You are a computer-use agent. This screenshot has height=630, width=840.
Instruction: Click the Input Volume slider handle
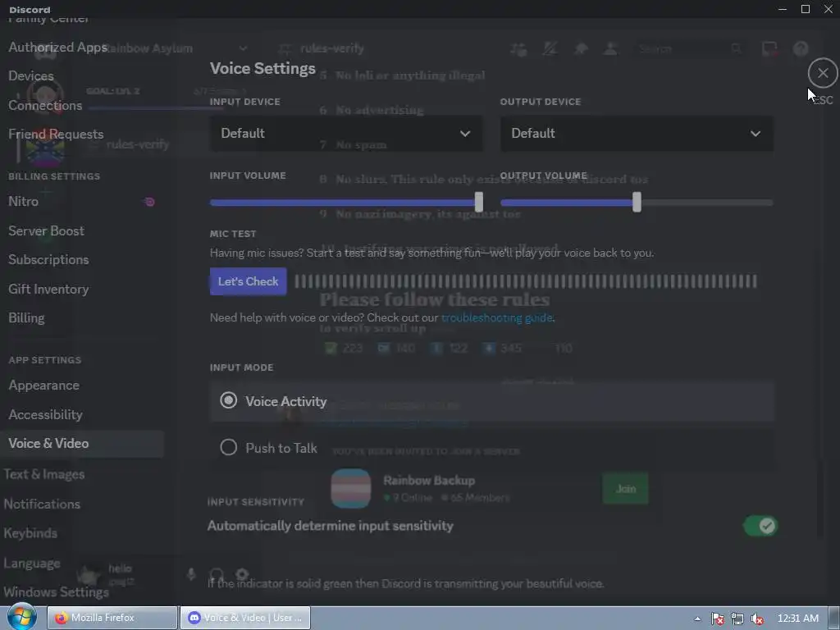point(479,202)
